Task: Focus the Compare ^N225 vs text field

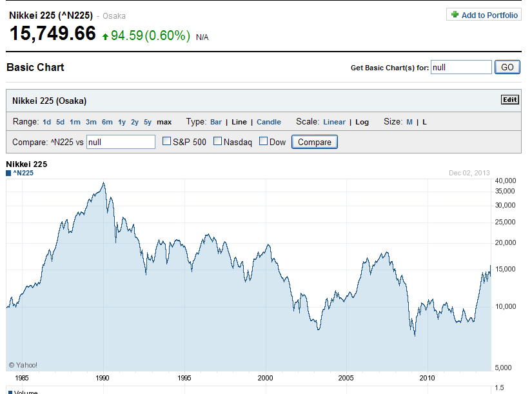Action: [121, 142]
